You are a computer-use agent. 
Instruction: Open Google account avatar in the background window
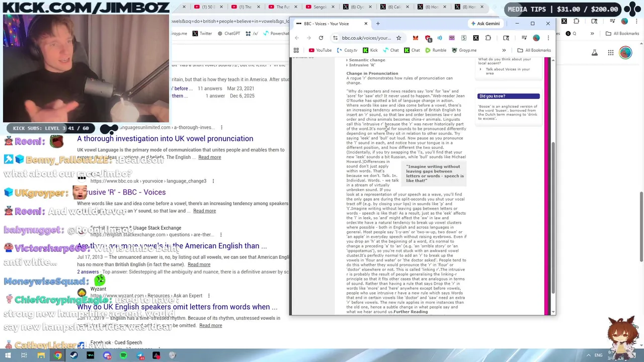coord(625,52)
